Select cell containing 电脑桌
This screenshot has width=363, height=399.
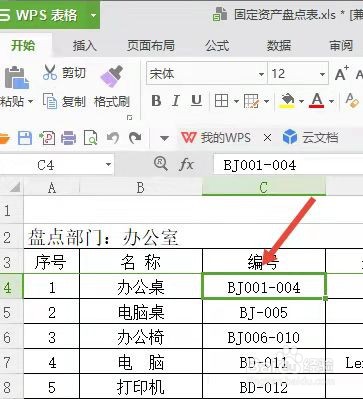click(141, 312)
